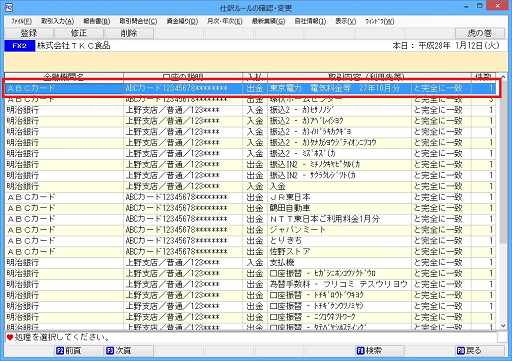The width and height of the screenshot is (512, 361).
Task: Click the F8 検索 search button
Action: click(380, 351)
